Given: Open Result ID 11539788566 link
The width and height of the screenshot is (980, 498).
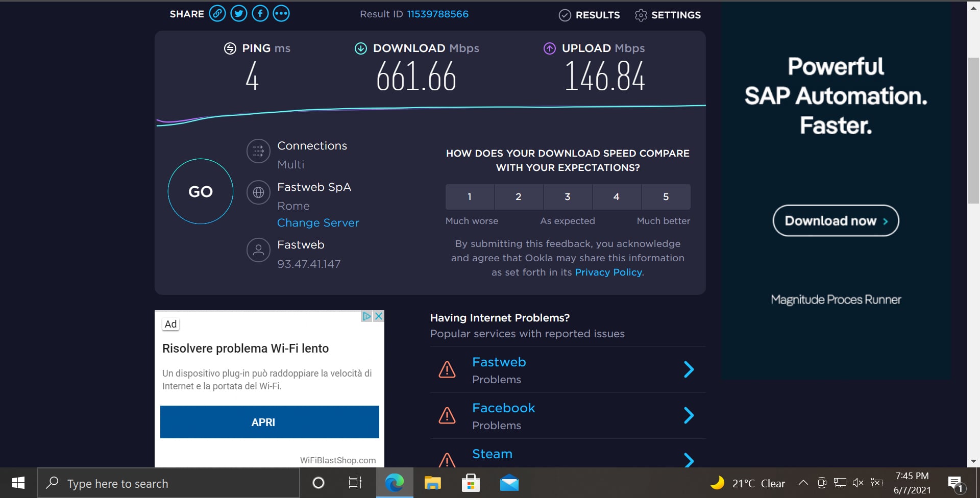Looking at the screenshot, I should (437, 14).
